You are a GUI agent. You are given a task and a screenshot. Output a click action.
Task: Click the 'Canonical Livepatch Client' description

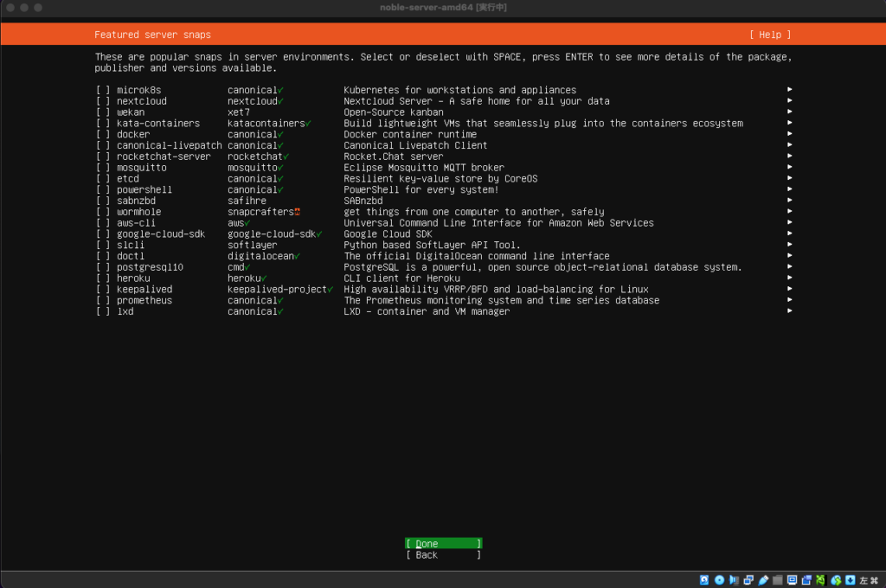[x=415, y=146]
